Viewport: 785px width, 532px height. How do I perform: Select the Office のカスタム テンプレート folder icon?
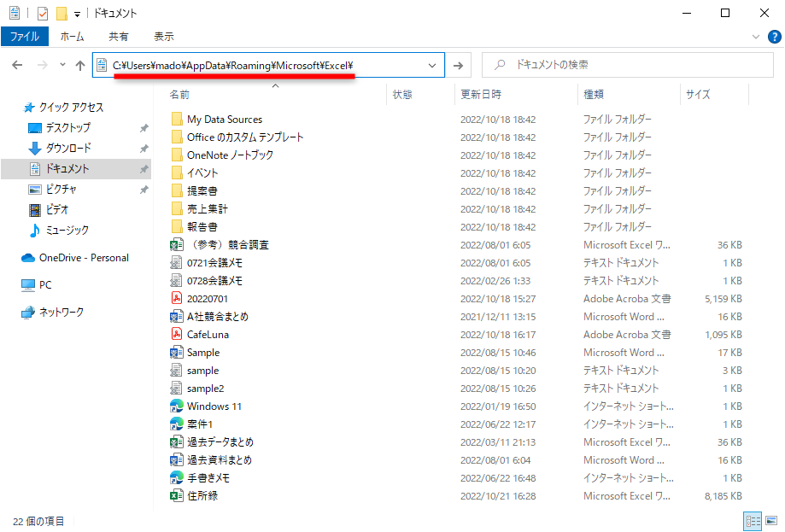176,137
